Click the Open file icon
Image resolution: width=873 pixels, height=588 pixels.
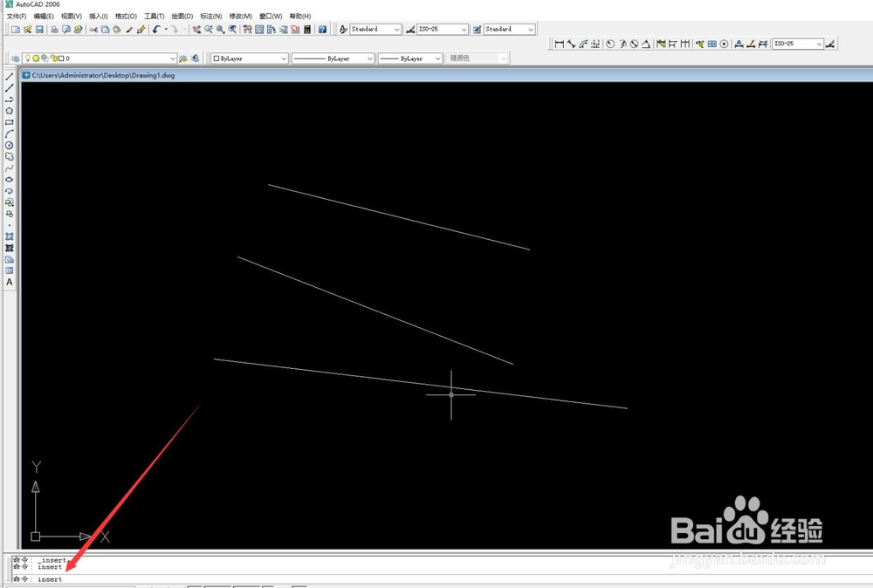click(27, 30)
